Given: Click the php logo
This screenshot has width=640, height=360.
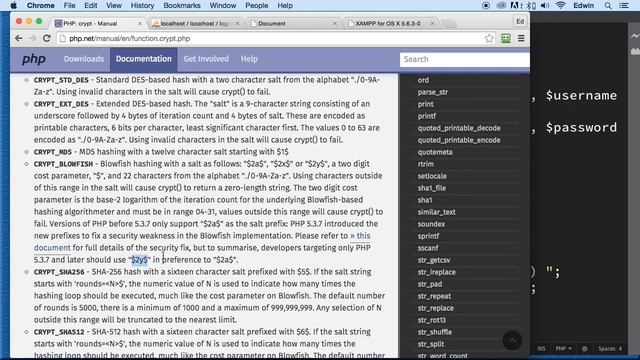Looking at the screenshot, I should click(34, 60).
